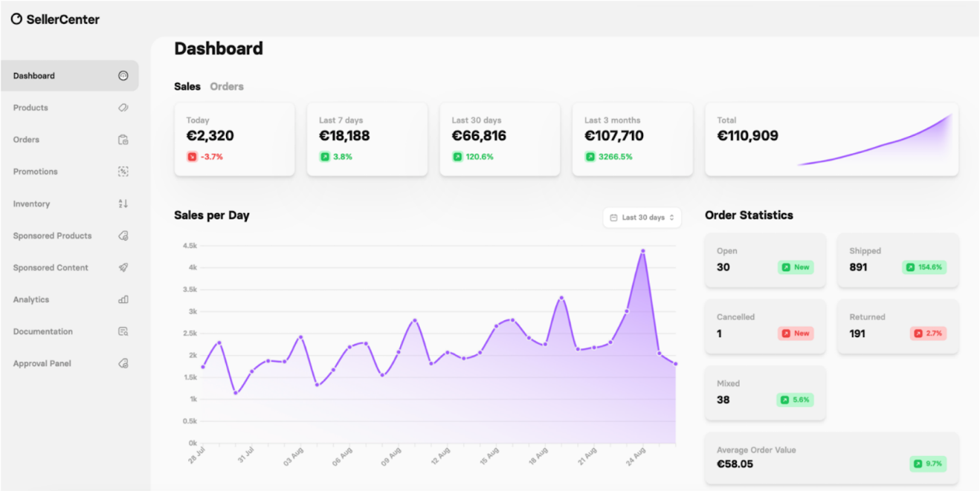The width and height of the screenshot is (980, 491).
Task: Open Inventory in the sidebar
Action: pos(70,204)
